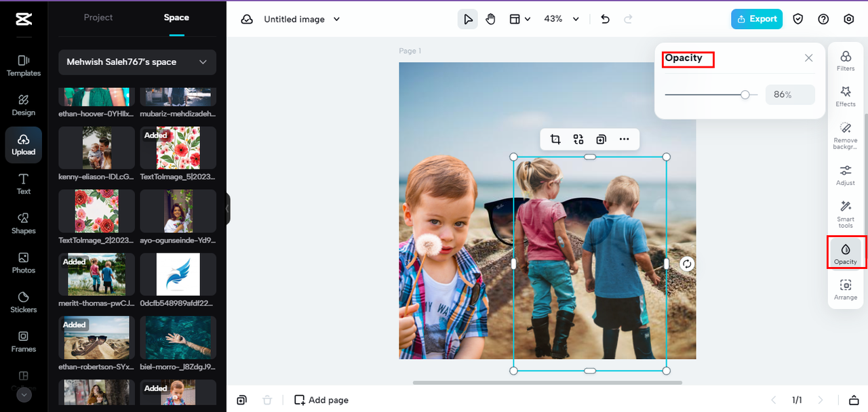Open Mehwish Saleh767's space dropdown
The height and width of the screenshot is (412, 868).
138,62
